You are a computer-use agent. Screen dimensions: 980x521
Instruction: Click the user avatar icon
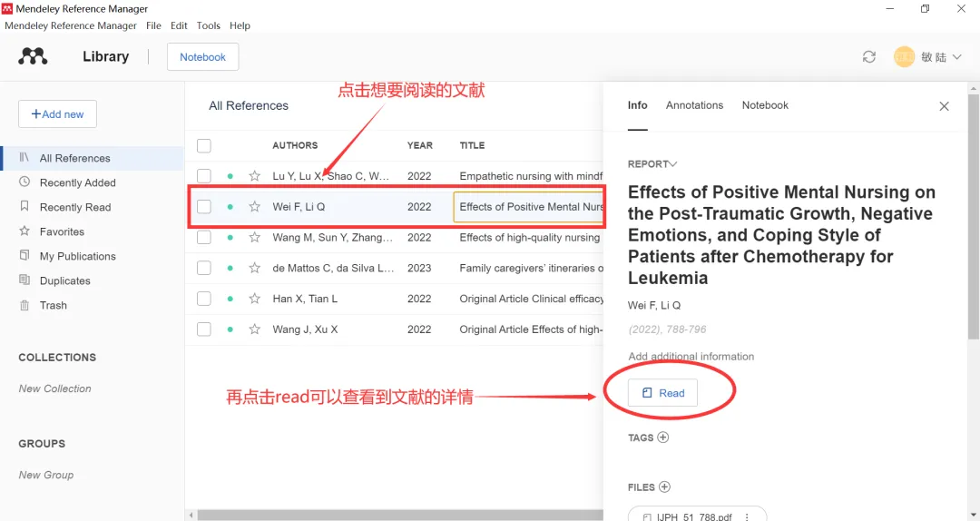904,57
